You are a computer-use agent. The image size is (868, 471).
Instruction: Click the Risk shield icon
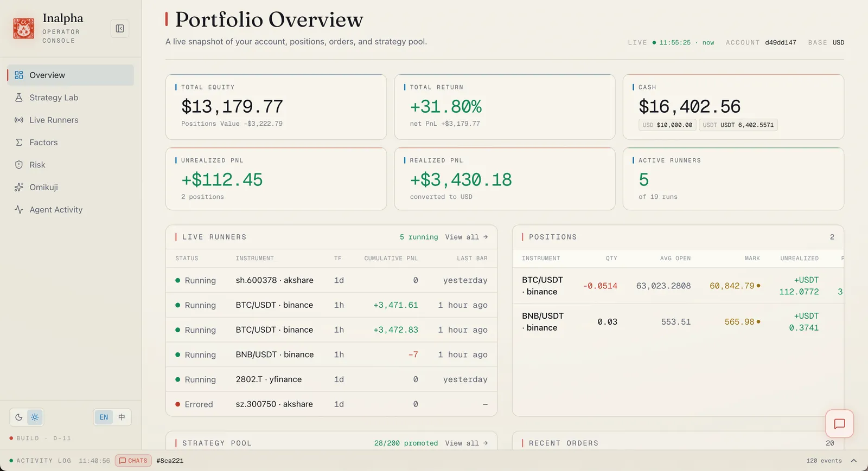[x=19, y=165]
